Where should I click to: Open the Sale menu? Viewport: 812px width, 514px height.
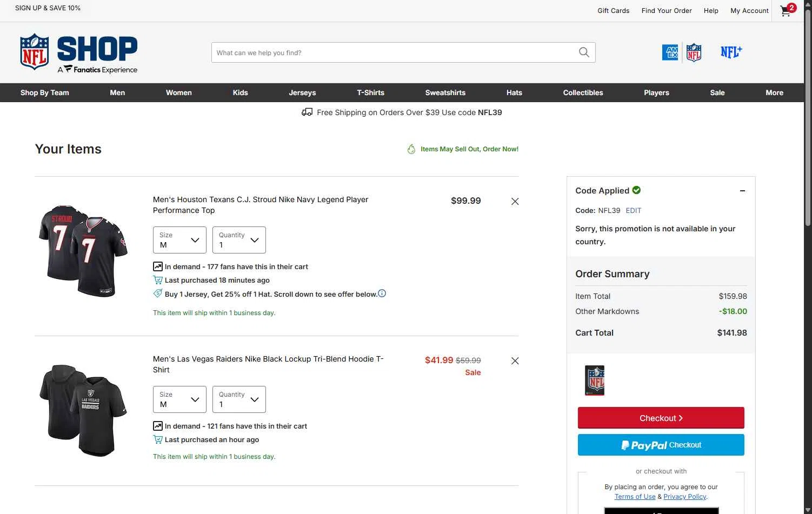717,92
